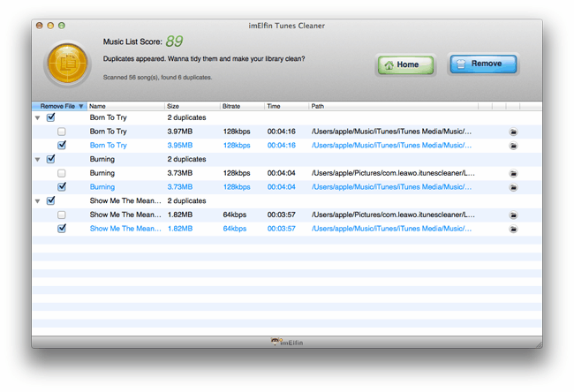Click Burning group 2 duplicates label

coord(186,159)
